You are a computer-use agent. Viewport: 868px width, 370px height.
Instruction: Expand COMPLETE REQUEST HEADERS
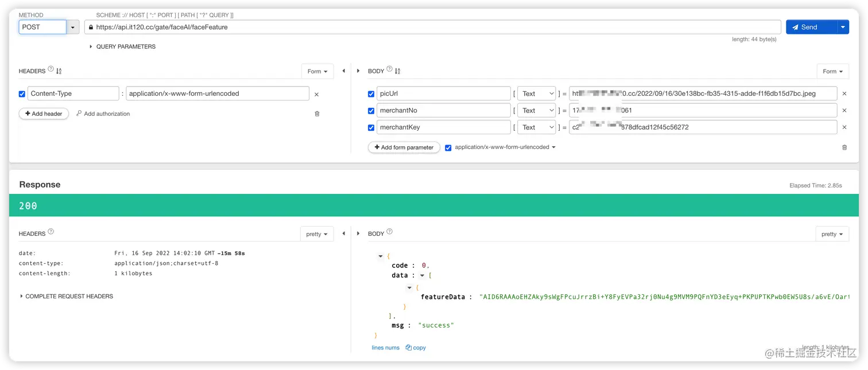click(x=66, y=297)
